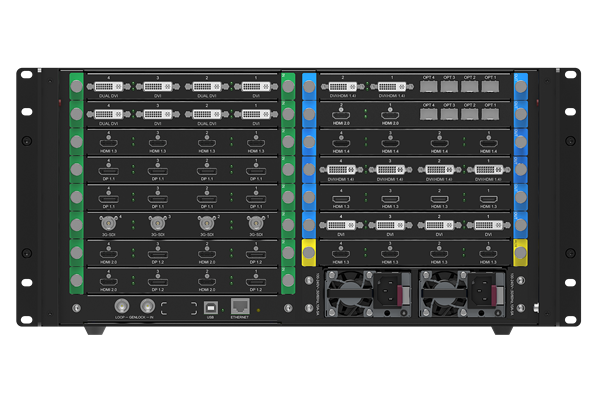Click DVI/HDMI 1.4 port number 4
The image size is (600, 400).
click(x=341, y=169)
